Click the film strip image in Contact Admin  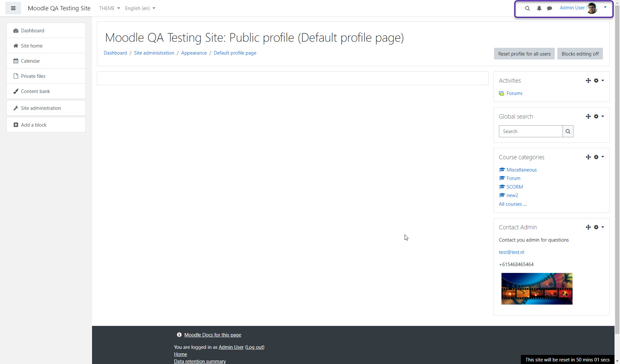(x=537, y=289)
